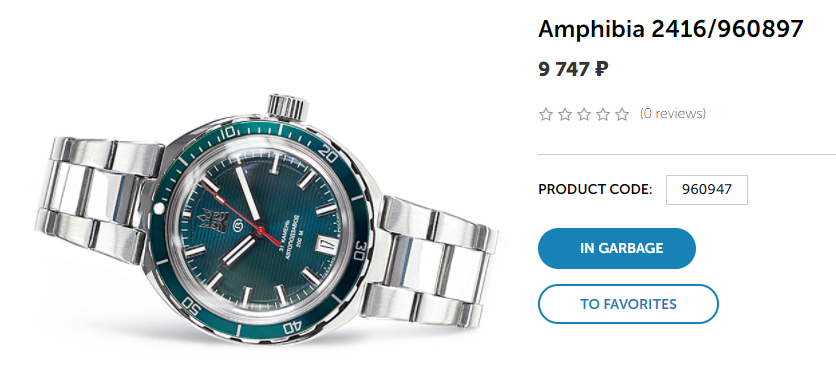Open the (0 reviews) link

coord(673,114)
